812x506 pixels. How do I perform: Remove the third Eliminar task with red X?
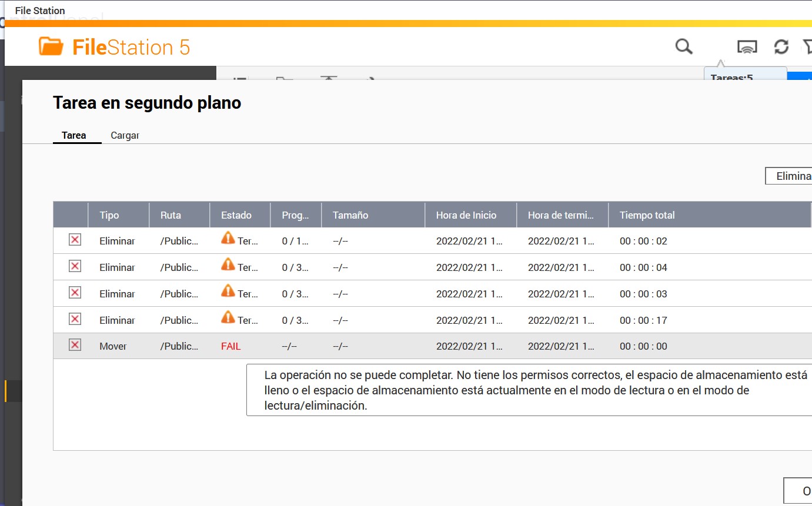pos(75,293)
